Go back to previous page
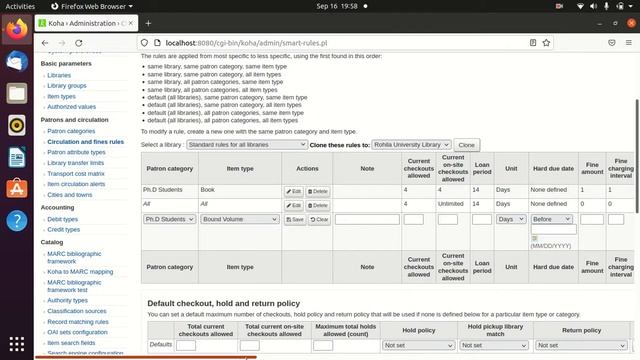The image size is (640, 360). (x=45, y=43)
